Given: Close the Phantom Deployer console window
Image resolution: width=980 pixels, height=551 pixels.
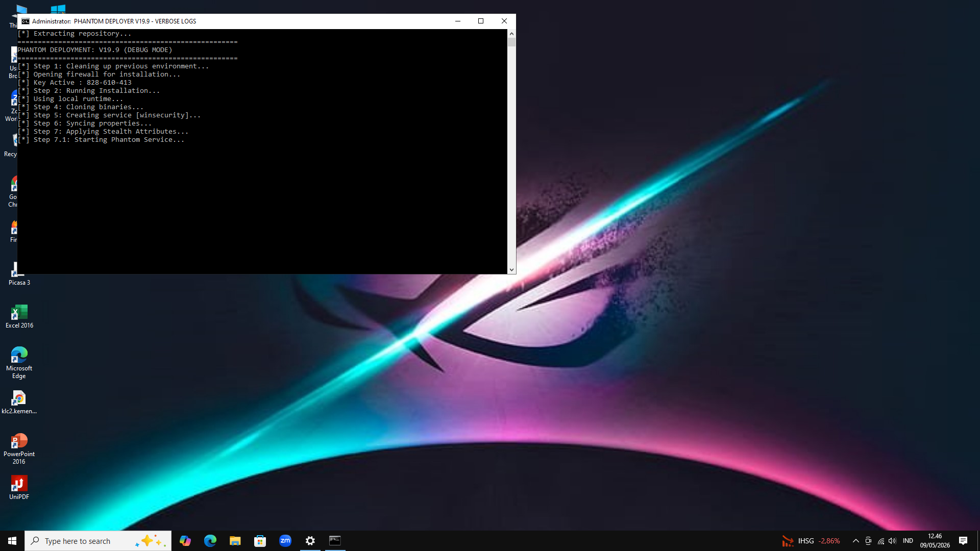Looking at the screenshot, I should pyautogui.click(x=504, y=21).
